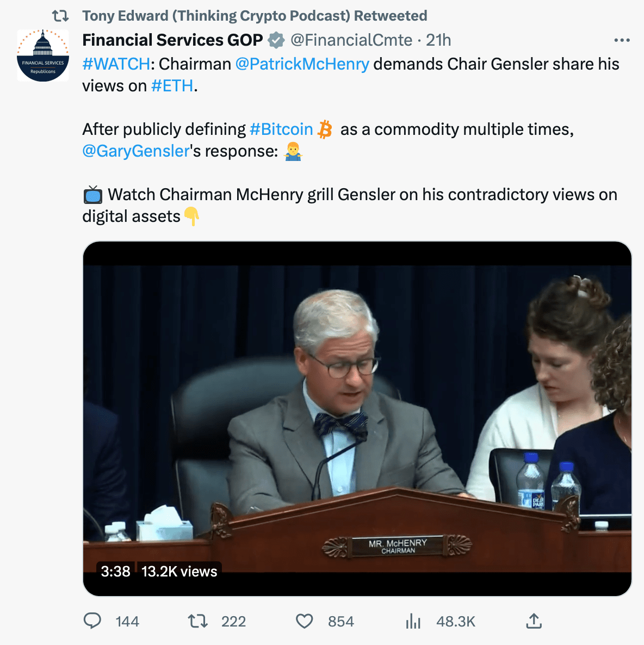Open the three-dot more options menu

click(x=621, y=40)
